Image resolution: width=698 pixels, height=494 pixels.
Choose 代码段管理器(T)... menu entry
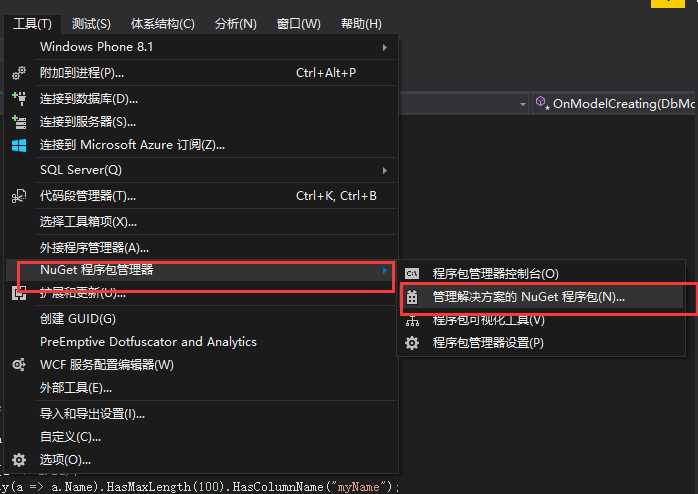click(x=201, y=195)
